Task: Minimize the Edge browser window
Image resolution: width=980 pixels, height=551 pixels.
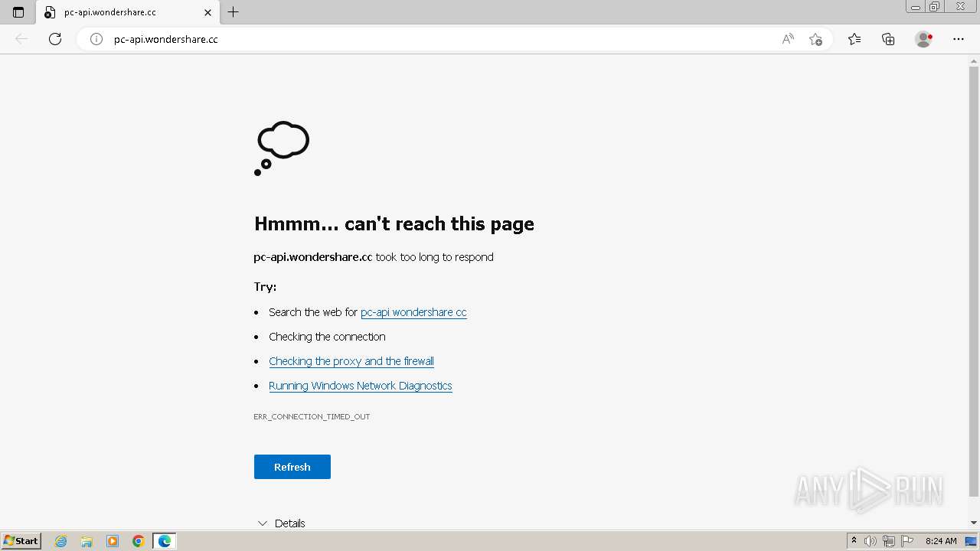Action: [x=916, y=7]
